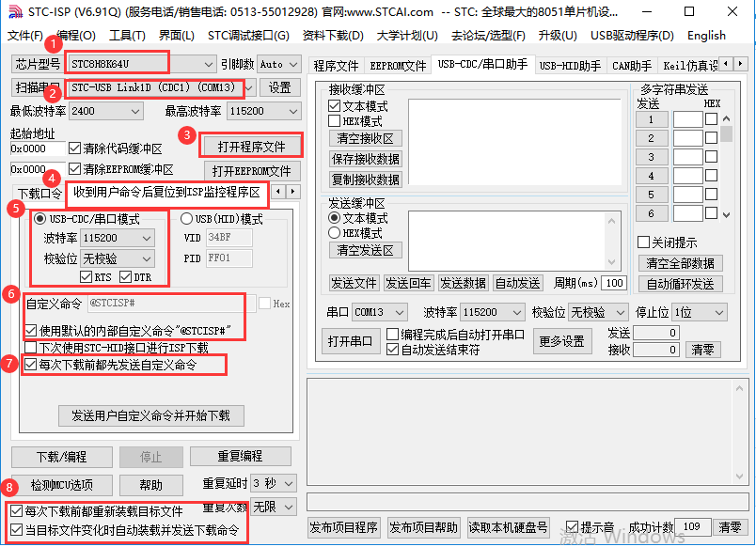The height and width of the screenshot is (547, 756).
Task: Toggle 提示音 checkbox
Action: click(573, 526)
